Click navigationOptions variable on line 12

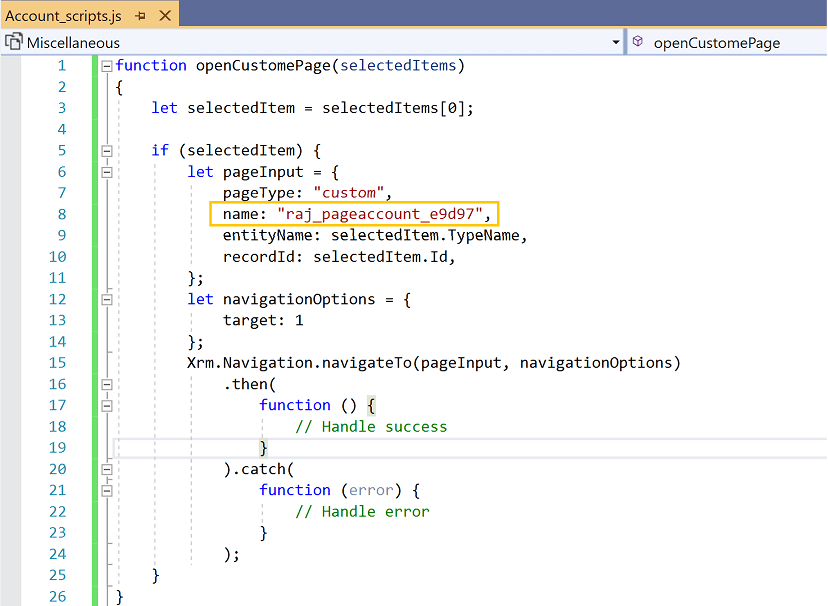[299, 299]
